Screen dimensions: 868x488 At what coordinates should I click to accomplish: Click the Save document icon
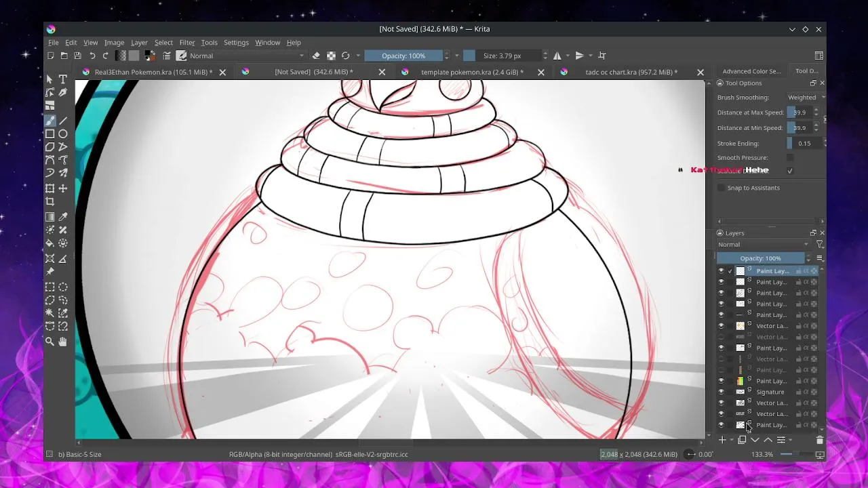78,56
